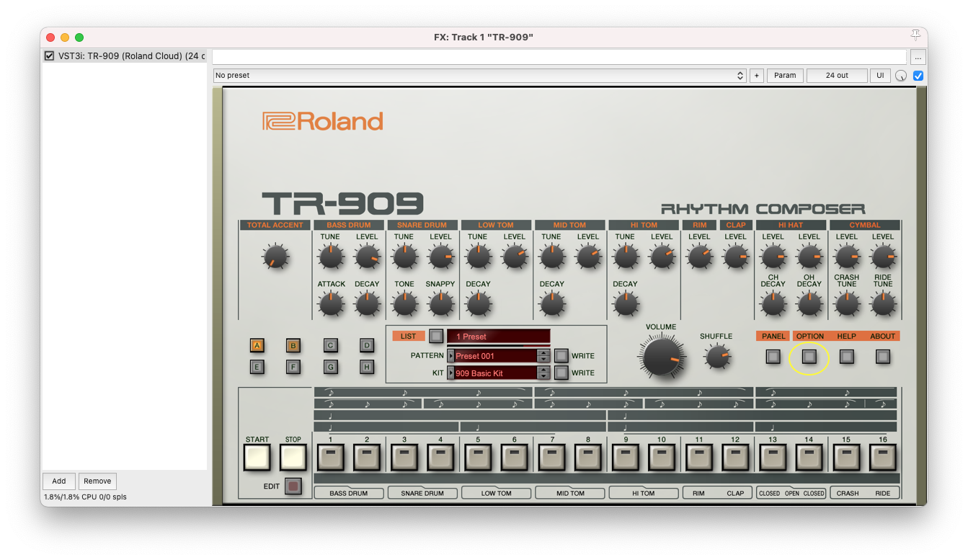Turn the VOLUME knob on the TR-909
968x560 pixels.
pyautogui.click(x=661, y=355)
